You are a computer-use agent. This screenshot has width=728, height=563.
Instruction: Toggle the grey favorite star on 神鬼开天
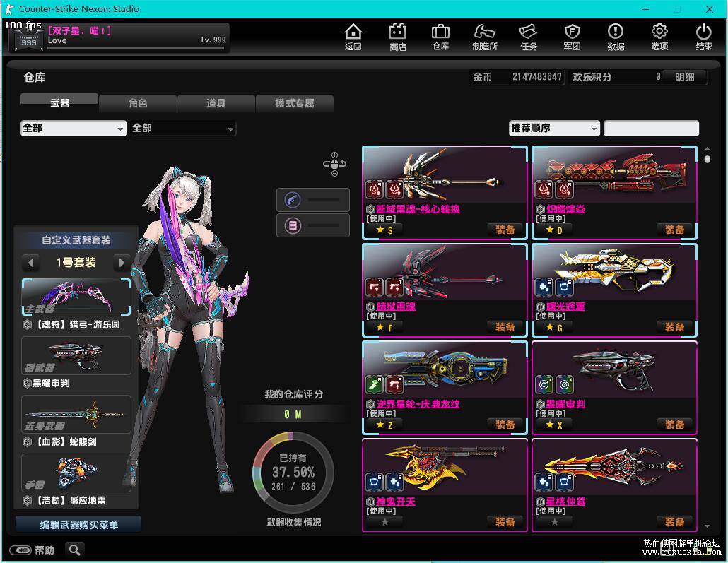click(x=385, y=522)
